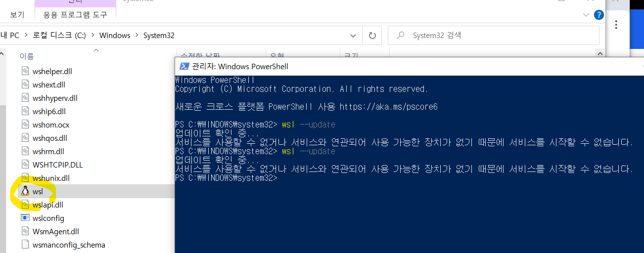Click the wslapi.dll file icon
644x253 pixels.
(25, 205)
